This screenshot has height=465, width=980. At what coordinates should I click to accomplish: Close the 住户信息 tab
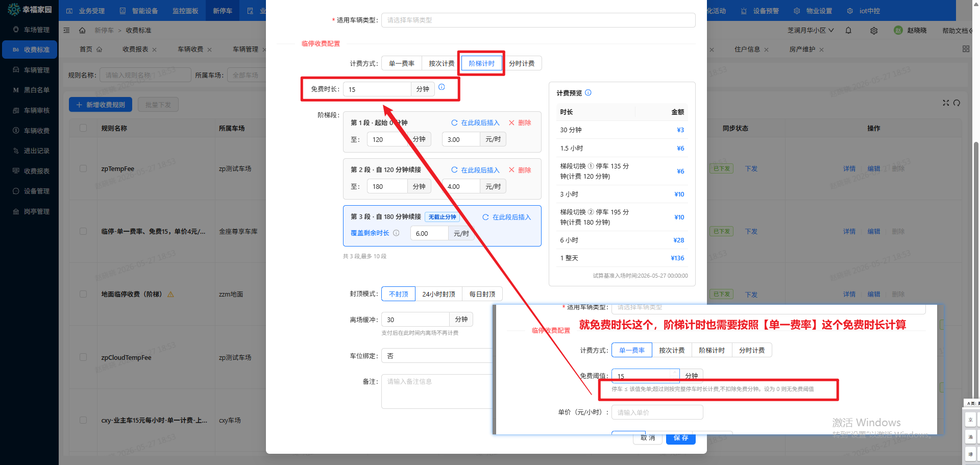pos(766,50)
